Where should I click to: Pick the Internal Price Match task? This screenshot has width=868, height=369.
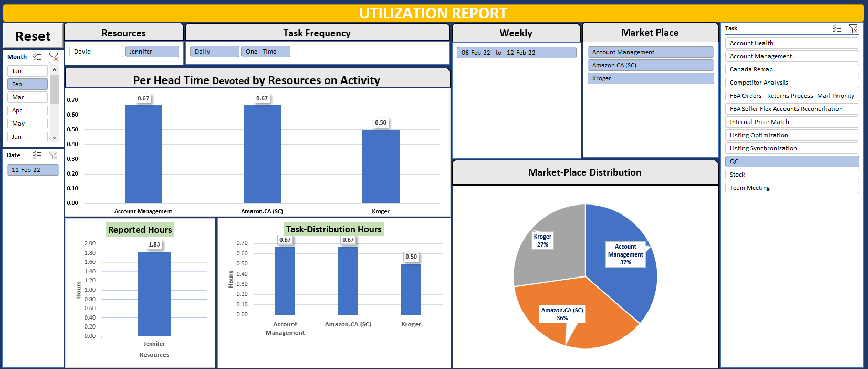pos(792,122)
